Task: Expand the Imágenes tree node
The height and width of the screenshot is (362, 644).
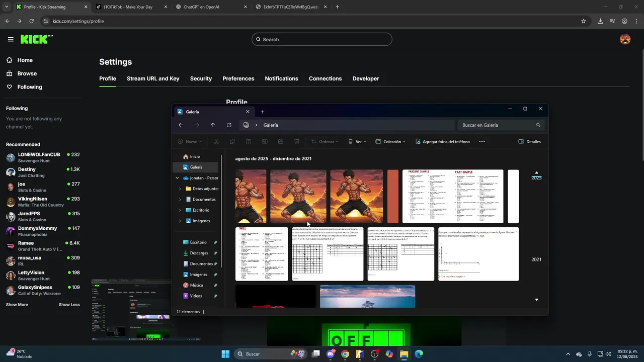Action: (180, 221)
